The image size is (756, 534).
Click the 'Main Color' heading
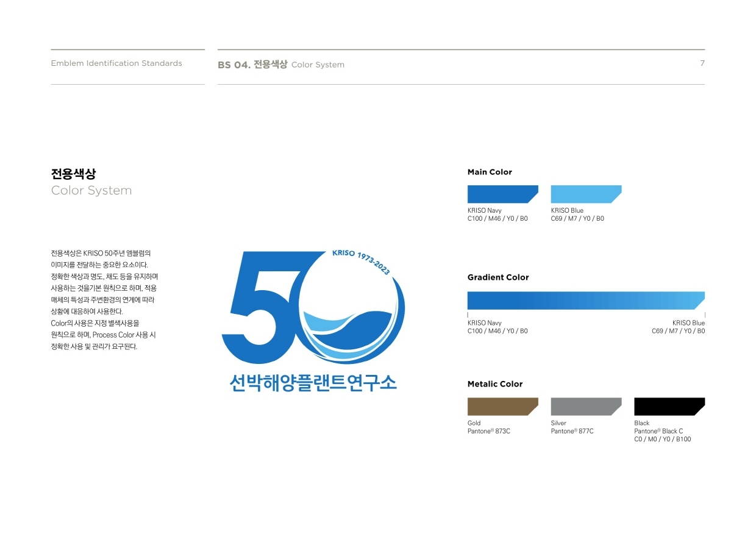point(490,172)
